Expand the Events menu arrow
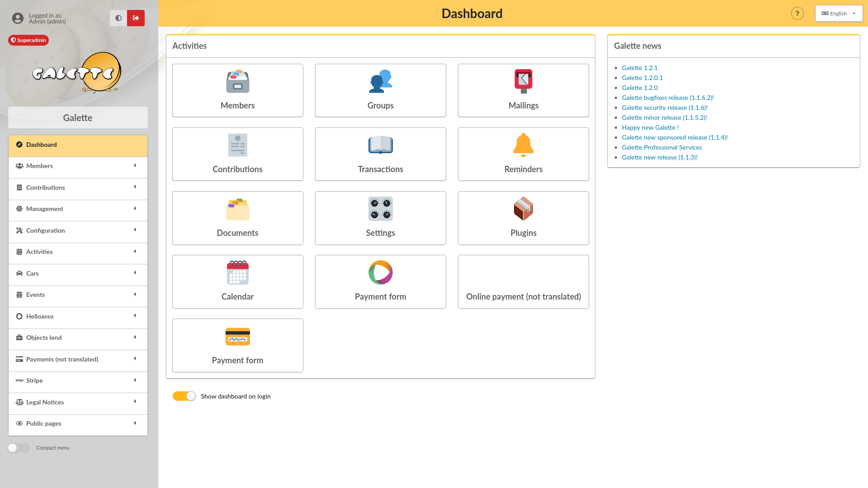The height and width of the screenshot is (488, 868). tap(135, 294)
